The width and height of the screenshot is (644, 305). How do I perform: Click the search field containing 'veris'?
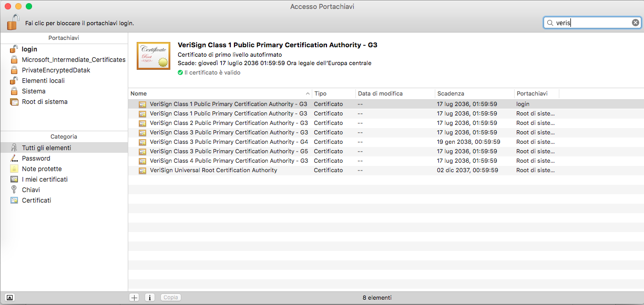pos(592,23)
